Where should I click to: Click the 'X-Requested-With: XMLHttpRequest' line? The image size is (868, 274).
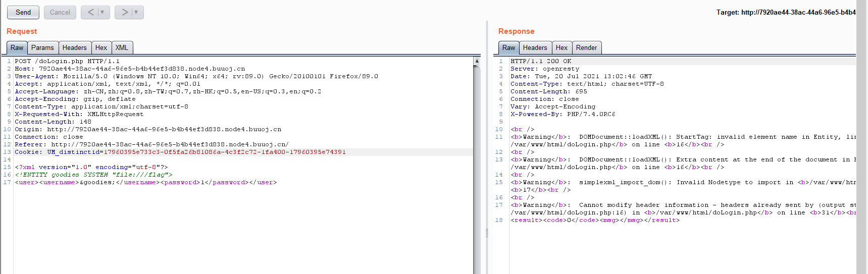pyautogui.click(x=79, y=114)
